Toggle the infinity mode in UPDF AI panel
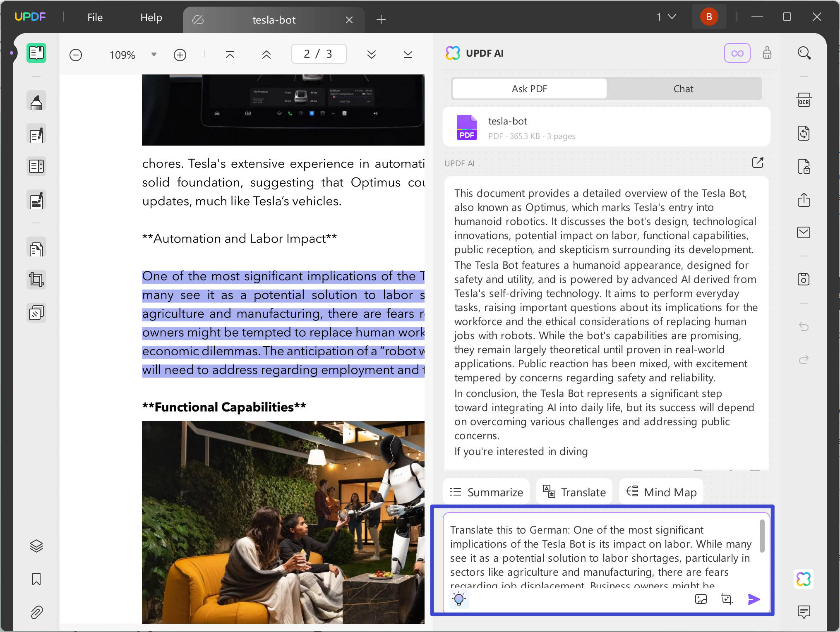840x632 pixels. tap(737, 53)
